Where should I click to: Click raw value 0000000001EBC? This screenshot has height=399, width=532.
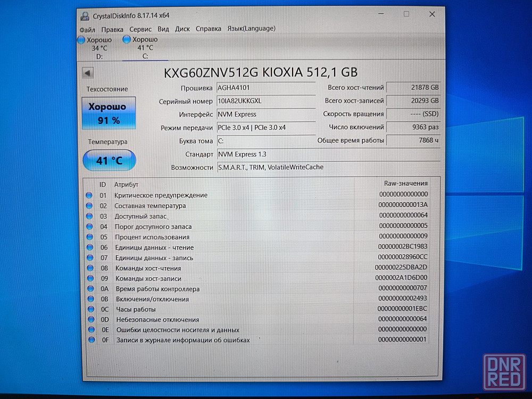[x=402, y=309]
